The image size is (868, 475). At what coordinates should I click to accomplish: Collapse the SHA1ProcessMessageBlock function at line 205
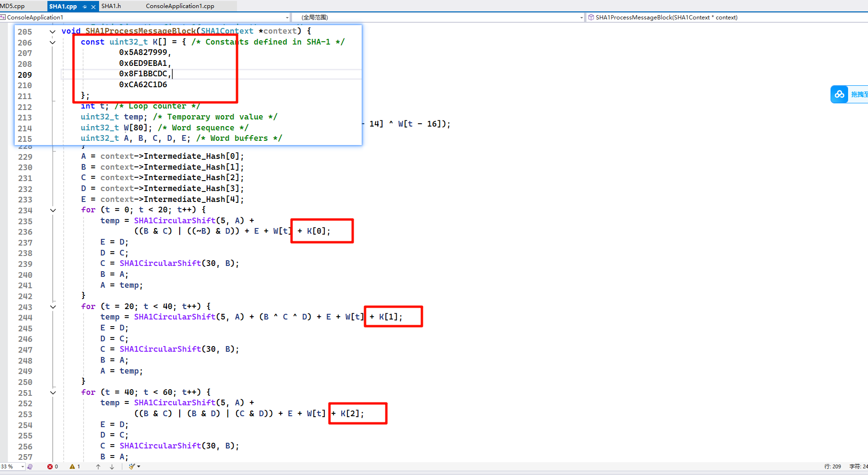pyautogui.click(x=53, y=32)
